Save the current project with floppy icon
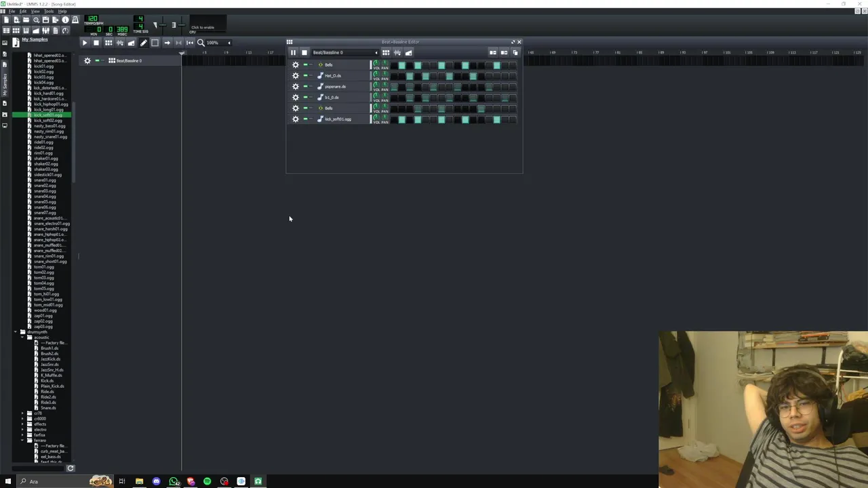 point(45,20)
